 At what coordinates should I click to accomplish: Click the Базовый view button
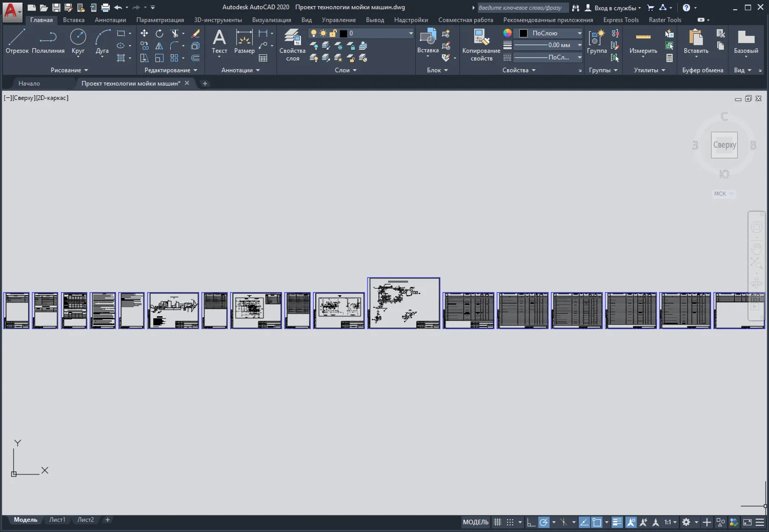pyautogui.click(x=746, y=41)
